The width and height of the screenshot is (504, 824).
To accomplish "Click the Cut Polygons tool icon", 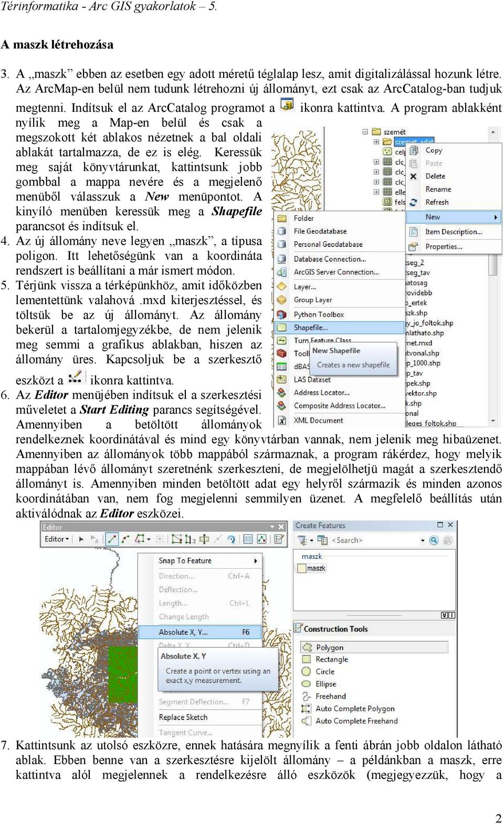I will pyautogui.click(x=190, y=539).
